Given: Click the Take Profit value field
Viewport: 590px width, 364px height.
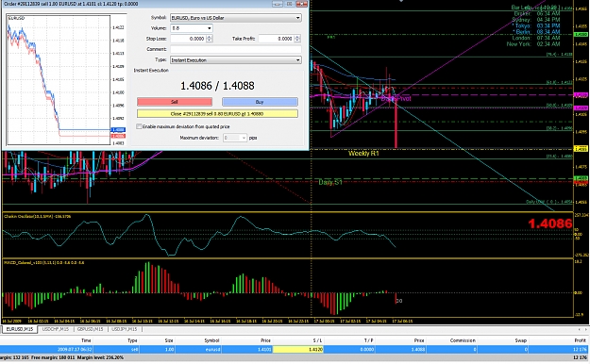Looking at the screenshot, I should click(277, 39).
